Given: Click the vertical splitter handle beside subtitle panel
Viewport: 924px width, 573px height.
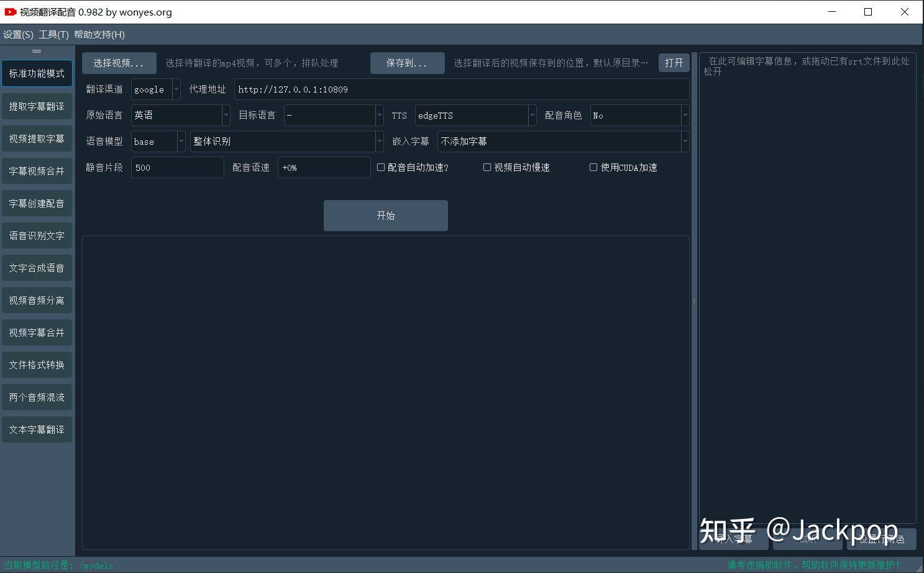Looking at the screenshot, I should coord(694,301).
